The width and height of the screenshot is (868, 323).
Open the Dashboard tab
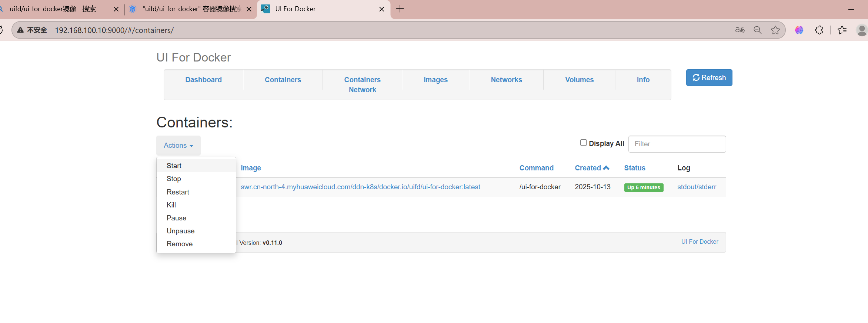[203, 80]
